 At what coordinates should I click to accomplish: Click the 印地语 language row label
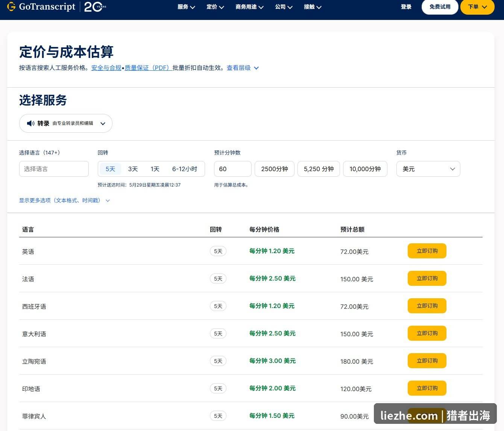tap(31, 389)
